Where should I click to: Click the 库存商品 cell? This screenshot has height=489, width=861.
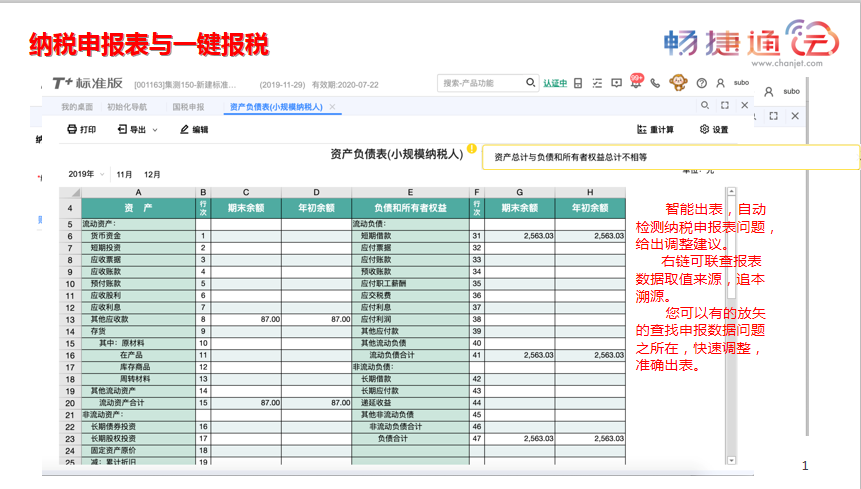pos(138,367)
